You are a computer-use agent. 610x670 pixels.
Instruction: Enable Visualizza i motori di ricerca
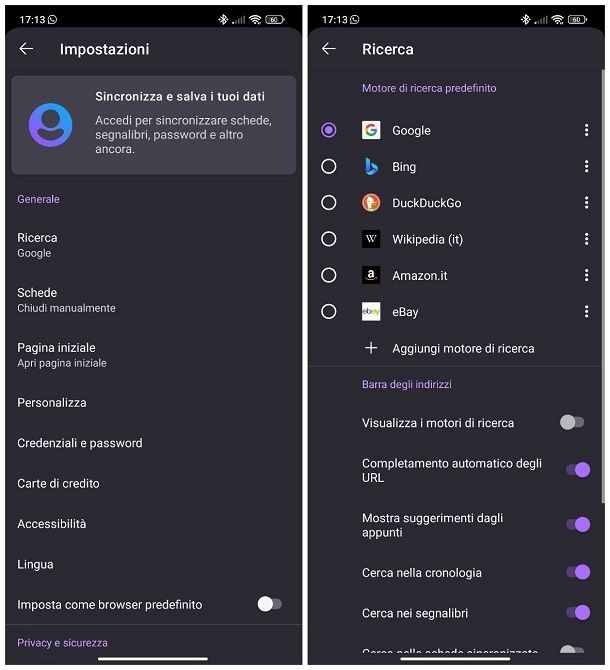click(572, 423)
